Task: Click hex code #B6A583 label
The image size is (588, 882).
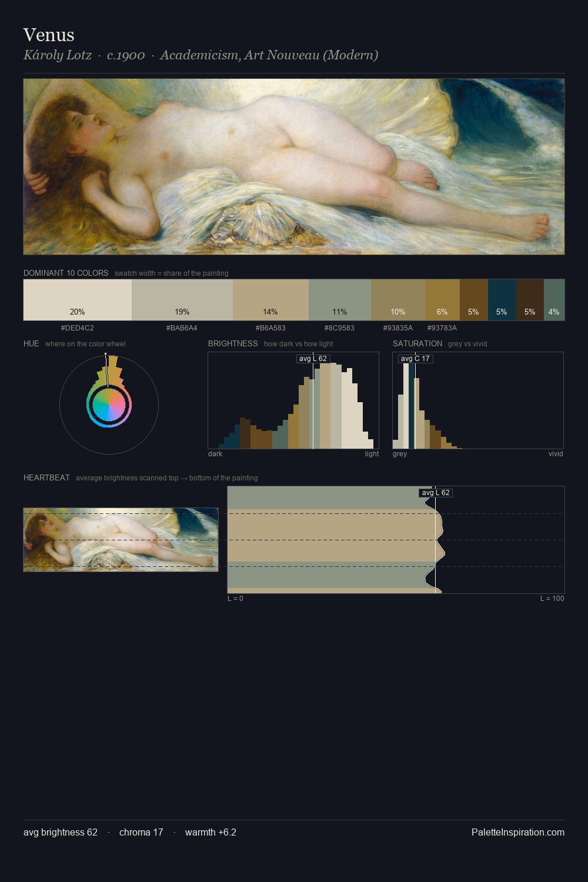Action: 270,328
